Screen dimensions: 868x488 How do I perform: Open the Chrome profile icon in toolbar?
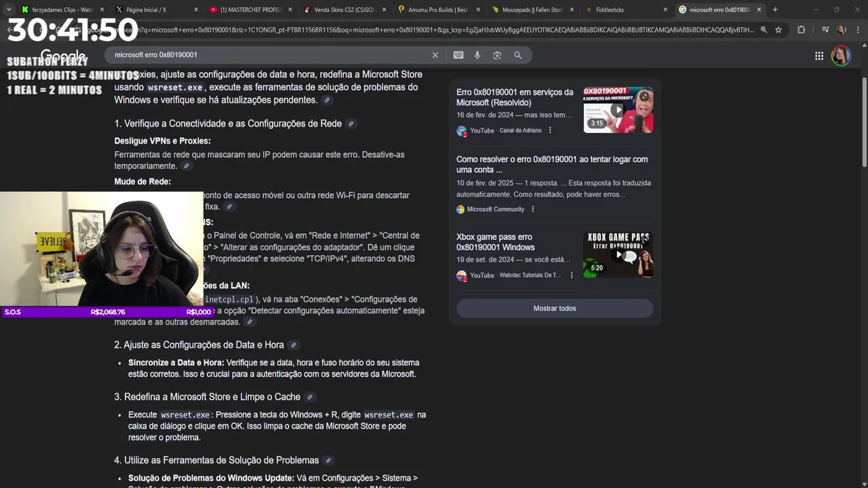click(842, 30)
